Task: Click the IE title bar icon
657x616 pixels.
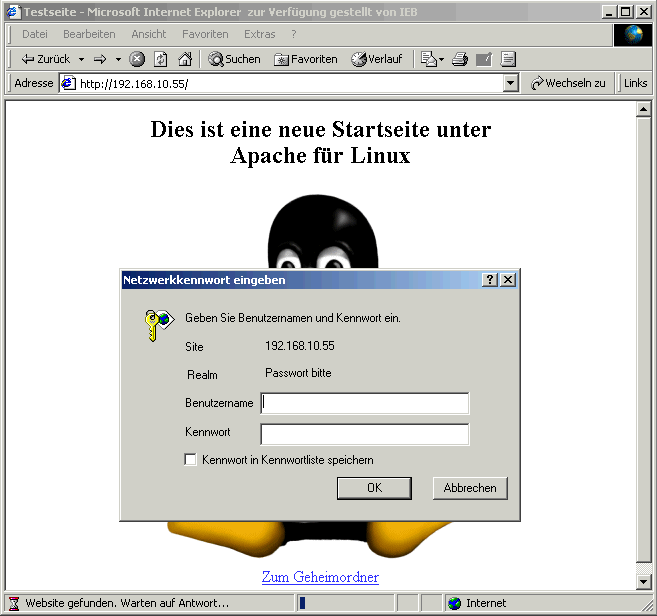Action: click(13, 12)
